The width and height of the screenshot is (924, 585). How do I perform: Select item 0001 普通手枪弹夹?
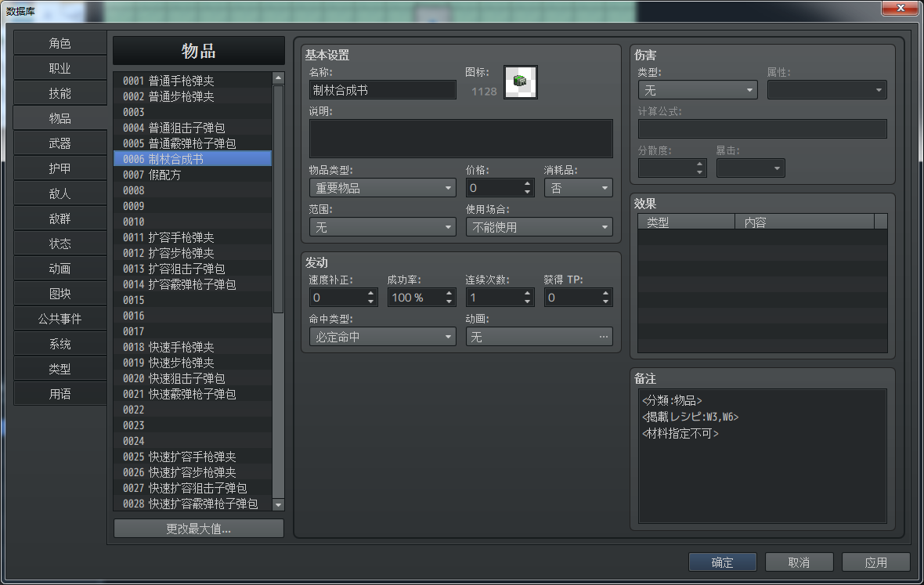[x=193, y=81]
